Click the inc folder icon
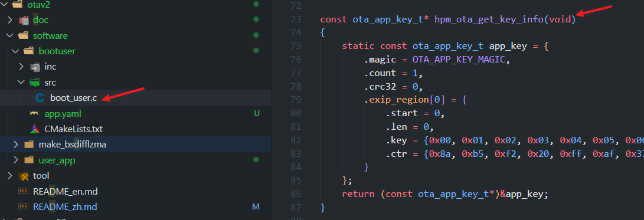This screenshot has width=644, height=220. coord(35,67)
